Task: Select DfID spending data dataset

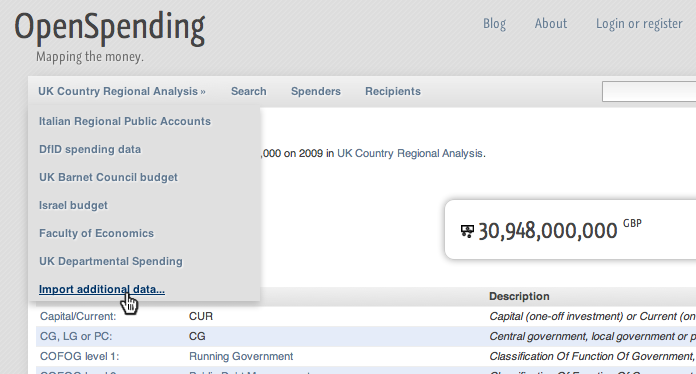Action: 90,150
